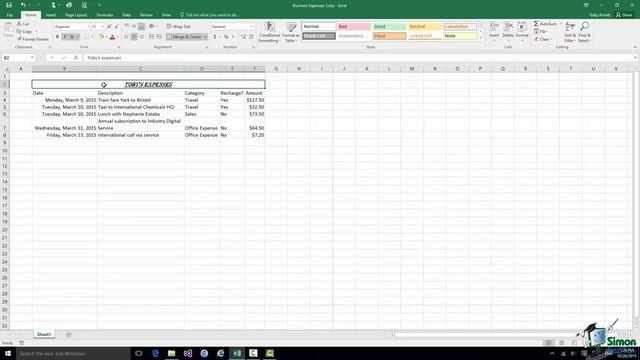Viewport: 640px width, 360px height.
Task: Click AutoSum
Action: (x=545, y=24)
